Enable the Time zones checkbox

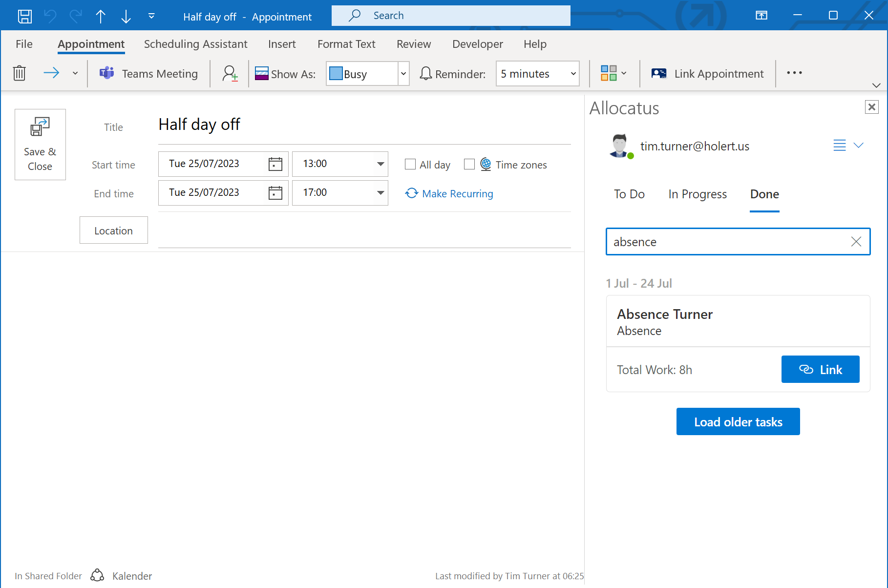[469, 165]
